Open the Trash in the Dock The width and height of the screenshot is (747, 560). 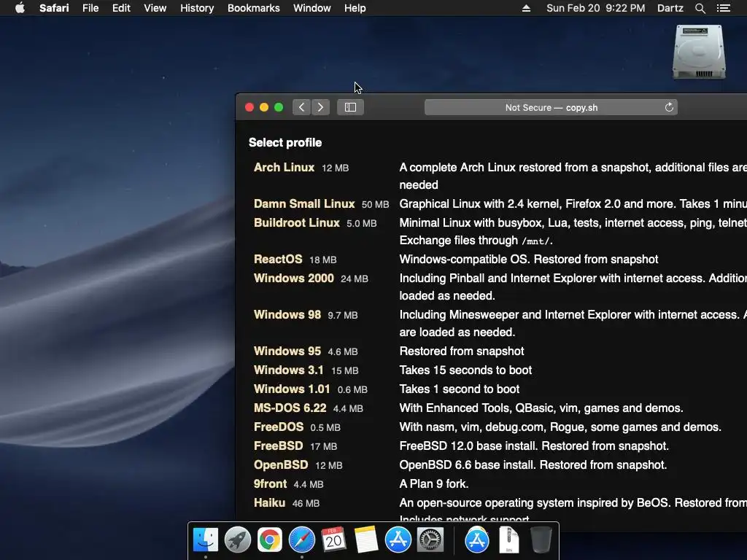(541, 540)
